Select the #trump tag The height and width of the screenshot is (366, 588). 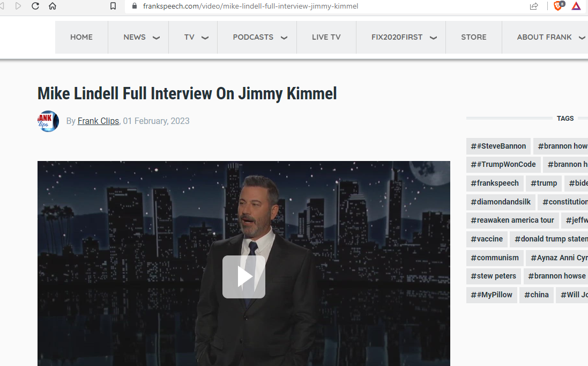[x=544, y=183]
